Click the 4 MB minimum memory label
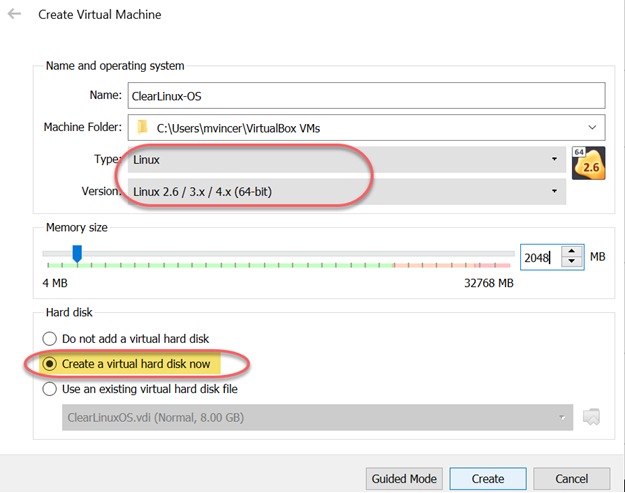625x493 pixels. pyautogui.click(x=55, y=283)
